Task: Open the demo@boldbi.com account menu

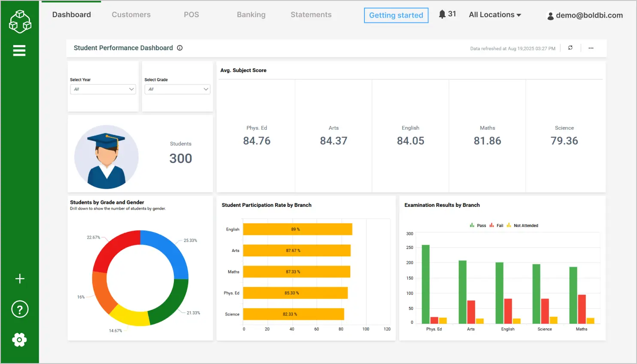Action: [x=584, y=15]
